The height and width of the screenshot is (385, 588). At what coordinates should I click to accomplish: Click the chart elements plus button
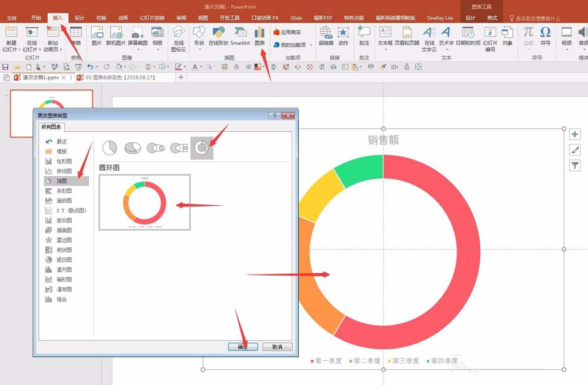pyautogui.click(x=574, y=134)
